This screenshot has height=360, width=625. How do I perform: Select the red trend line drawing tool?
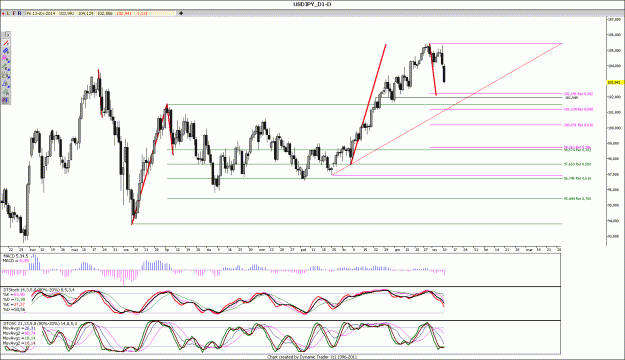[6, 43]
